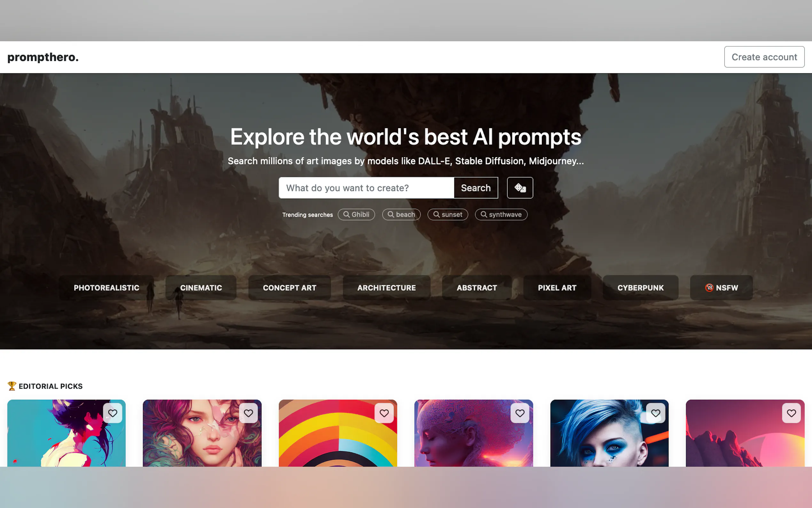Choose the sunset trending search
This screenshot has height=508, width=812.
[448, 214]
